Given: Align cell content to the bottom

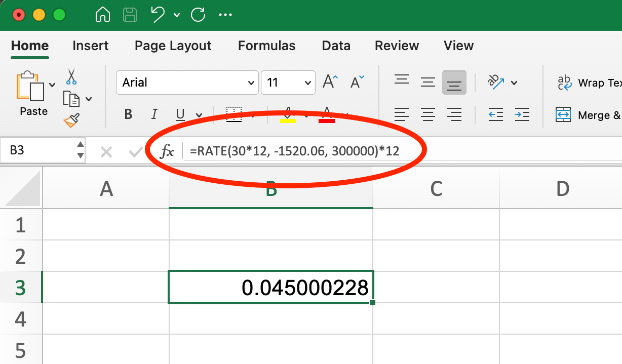Looking at the screenshot, I should [454, 83].
